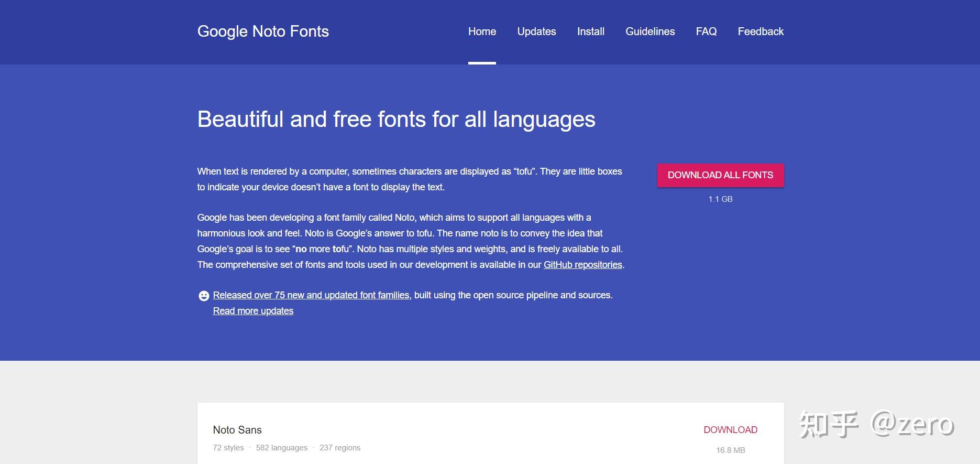The height and width of the screenshot is (464, 980).
Task: Click the Noto Sans font name
Action: click(237, 430)
